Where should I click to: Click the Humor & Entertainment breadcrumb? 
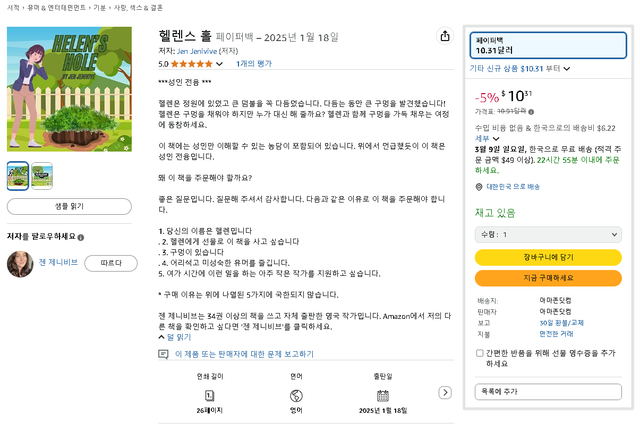pyautogui.click(x=56, y=8)
